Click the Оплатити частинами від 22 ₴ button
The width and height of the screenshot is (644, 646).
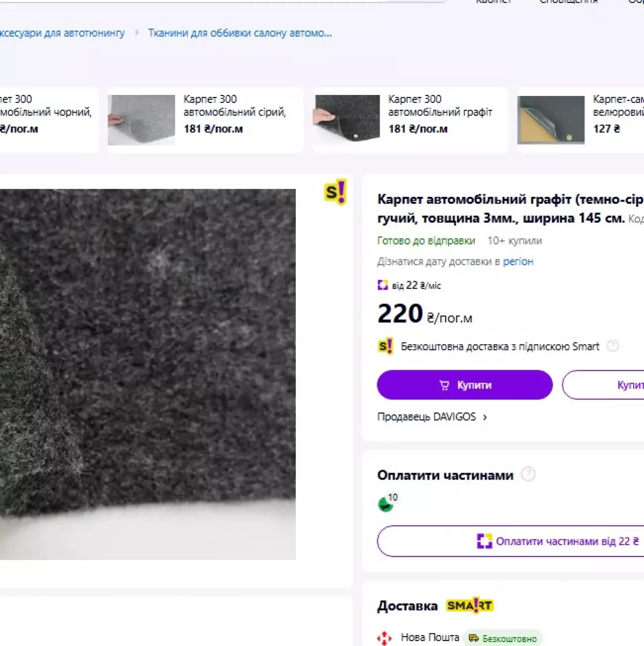[510, 541]
